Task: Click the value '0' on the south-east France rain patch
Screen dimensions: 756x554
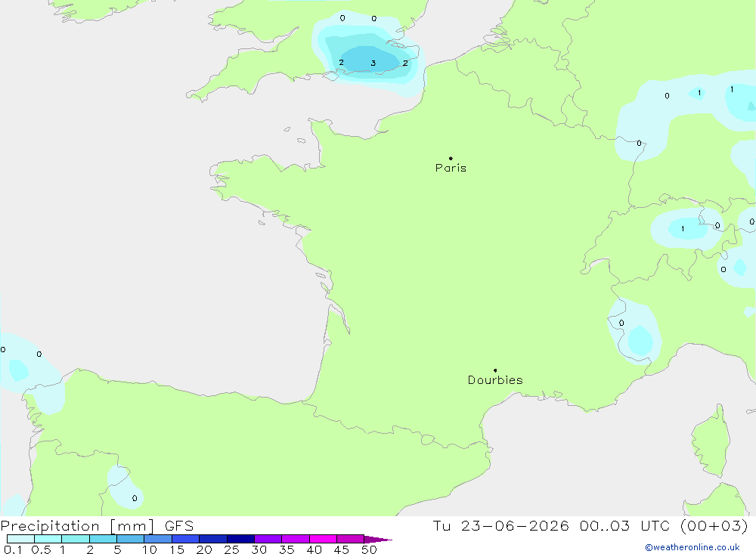Action: (621, 323)
